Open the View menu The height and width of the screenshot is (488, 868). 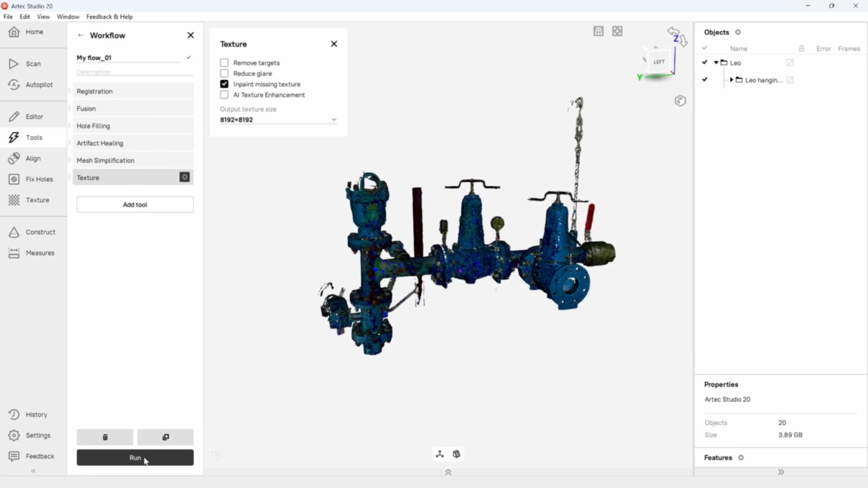click(x=43, y=17)
